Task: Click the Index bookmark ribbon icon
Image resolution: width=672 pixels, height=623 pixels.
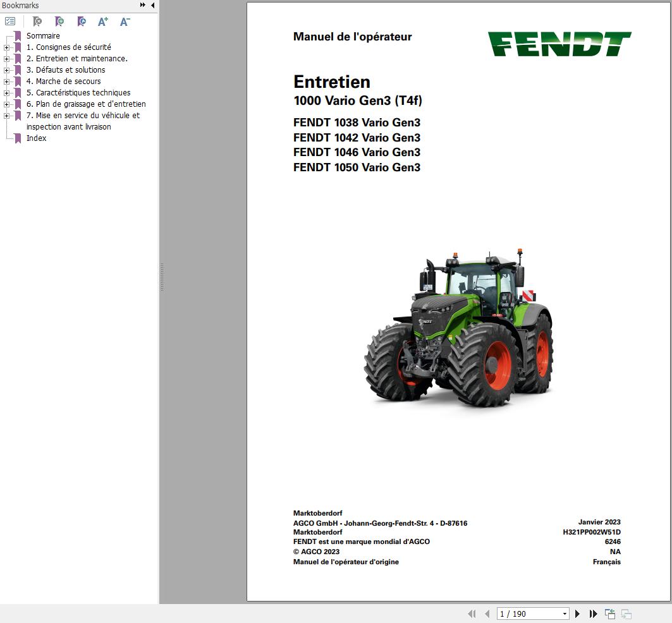Action: click(x=18, y=138)
